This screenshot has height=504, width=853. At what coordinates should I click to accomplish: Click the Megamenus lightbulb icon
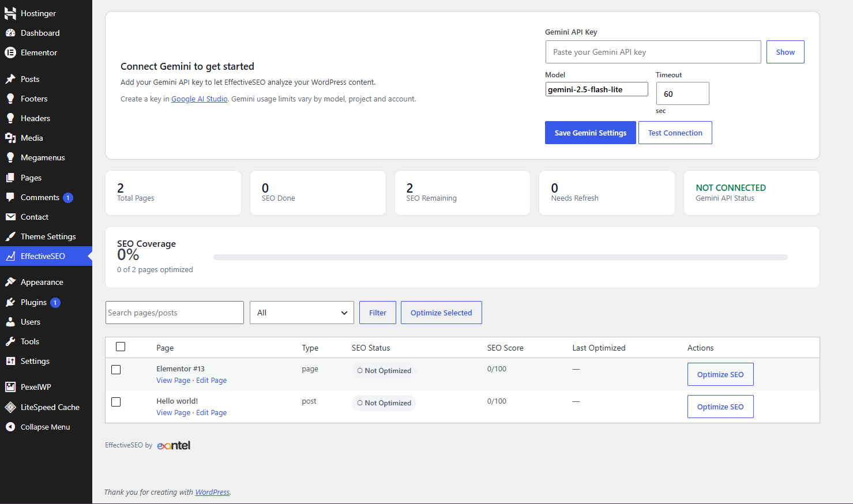coord(10,157)
